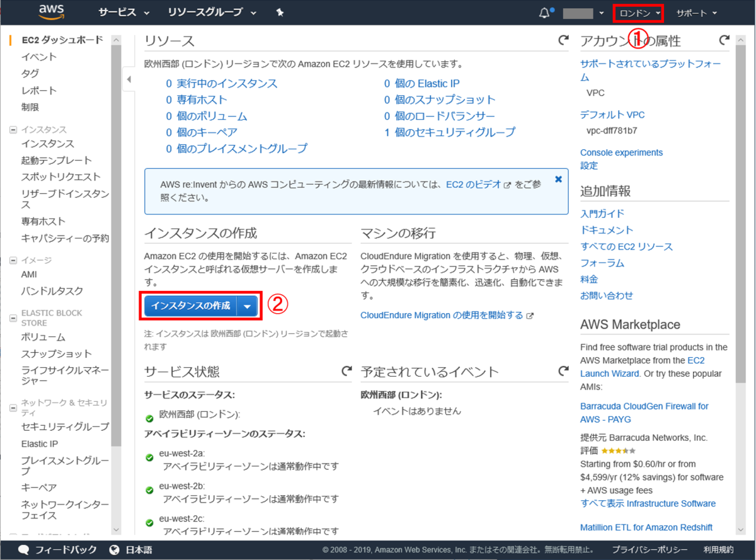Refresh the アカウントの属性 panel
This screenshot has height=560, width=756.
[x=724, y=40]
